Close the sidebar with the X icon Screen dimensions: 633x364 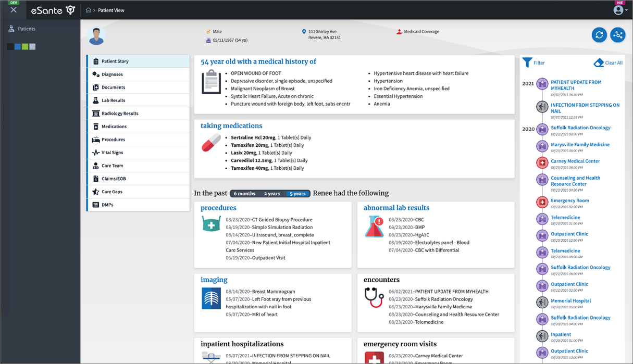(14, 10)
